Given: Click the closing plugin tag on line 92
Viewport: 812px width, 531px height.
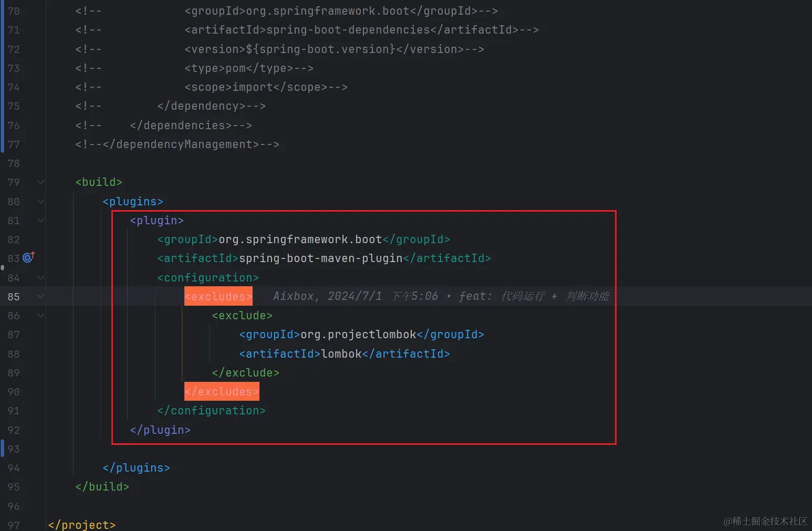Looking at the screenshot, I should click(160, 430).
